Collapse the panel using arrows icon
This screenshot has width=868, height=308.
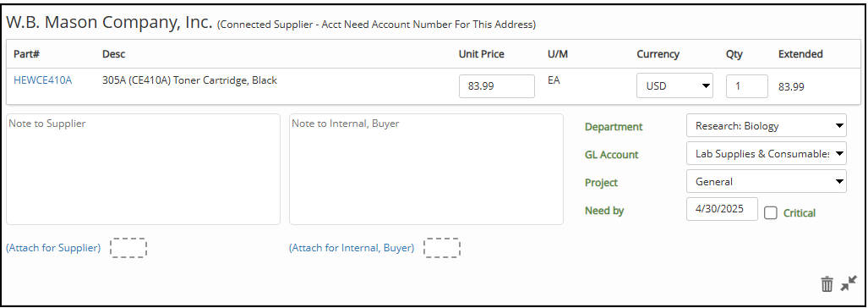[x=848, y=283]
